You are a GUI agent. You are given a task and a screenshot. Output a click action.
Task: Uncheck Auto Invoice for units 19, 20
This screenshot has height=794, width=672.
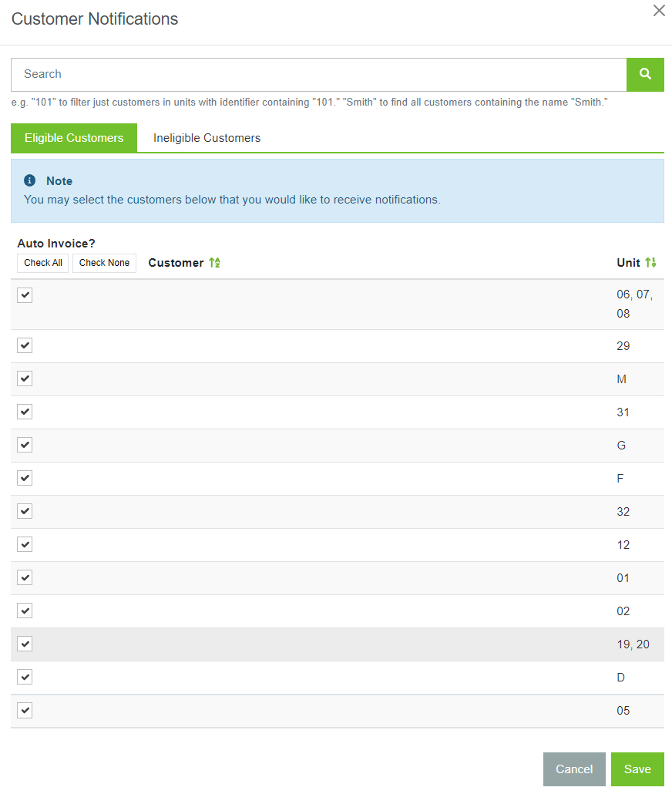pos(24,644)
